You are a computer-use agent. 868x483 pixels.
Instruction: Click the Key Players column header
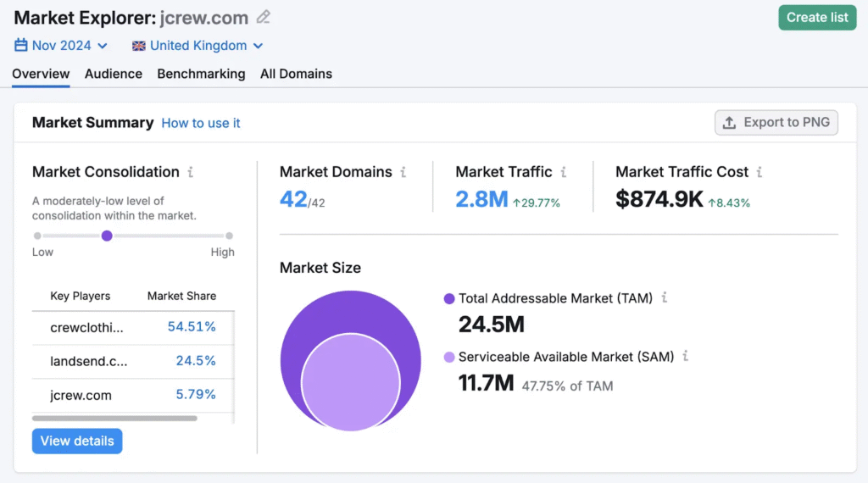(x=81, y=296)
